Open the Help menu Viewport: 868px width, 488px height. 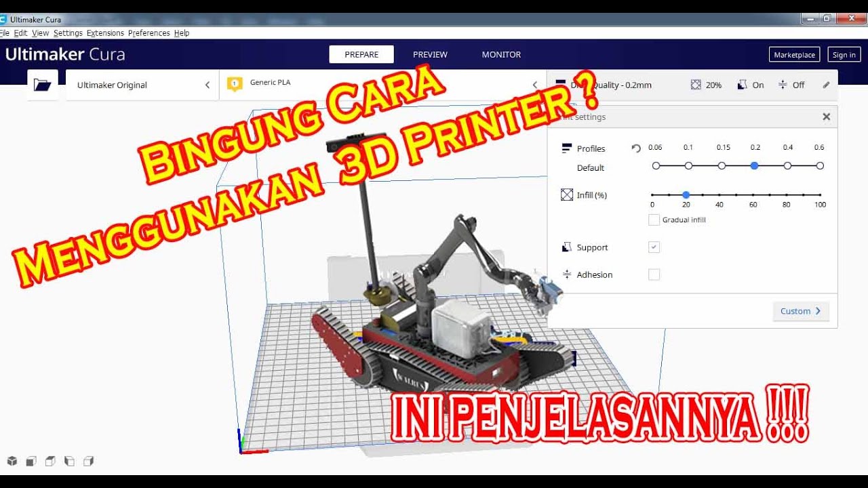(x=182, y=33)
